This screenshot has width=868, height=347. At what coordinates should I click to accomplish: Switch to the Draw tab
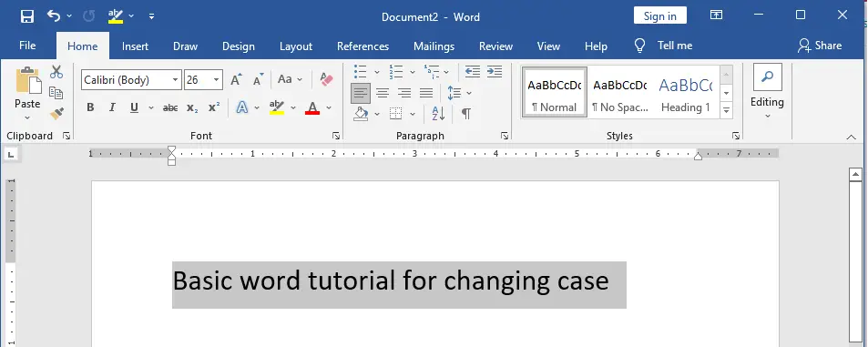click(x=186, y=46)
